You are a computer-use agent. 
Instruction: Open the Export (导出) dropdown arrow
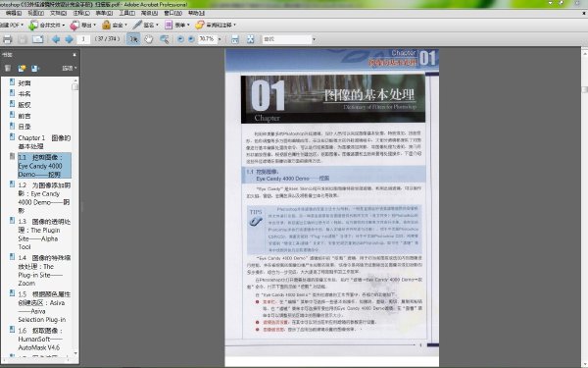[x=94, y=26]
